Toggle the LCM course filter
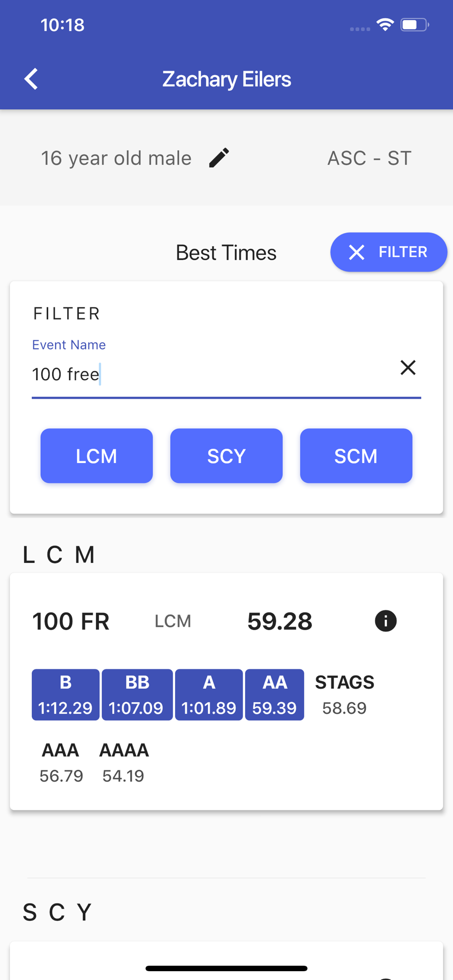Image resolution: width=453 pixels, height=980 pixels. click(97, 456)
